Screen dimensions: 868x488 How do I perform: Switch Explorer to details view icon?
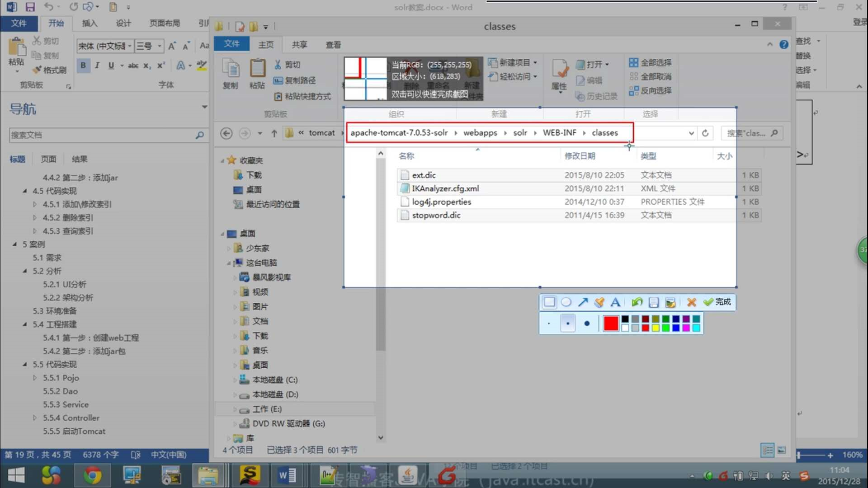[767, 450]
